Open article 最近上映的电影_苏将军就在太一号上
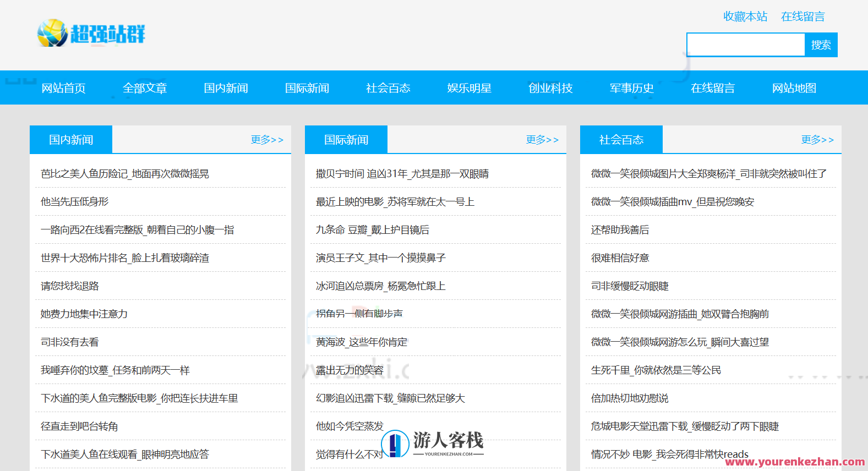The height and width of the screenshot is (471, 868). tap(395, 202)
